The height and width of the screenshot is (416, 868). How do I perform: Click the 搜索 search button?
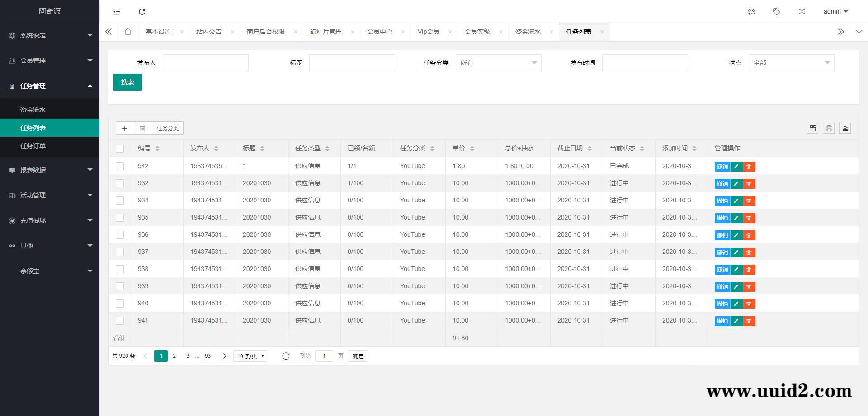pyautogui.click(x=127, y=82)
